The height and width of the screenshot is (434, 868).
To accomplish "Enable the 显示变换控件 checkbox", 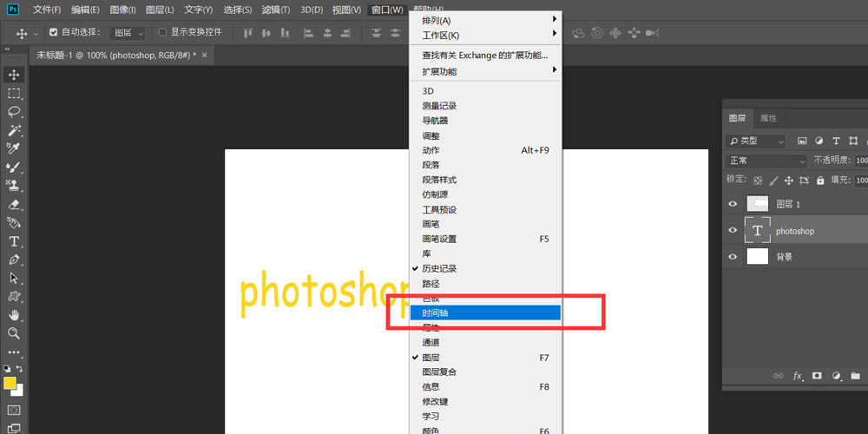I will pyautogui.click(x=162, y=32).
